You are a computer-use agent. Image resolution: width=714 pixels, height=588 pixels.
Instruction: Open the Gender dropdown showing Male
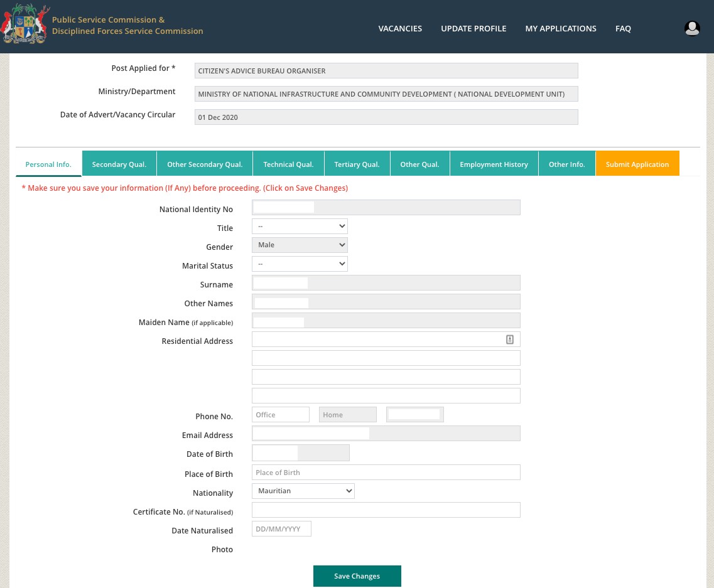tap(300, 245)
